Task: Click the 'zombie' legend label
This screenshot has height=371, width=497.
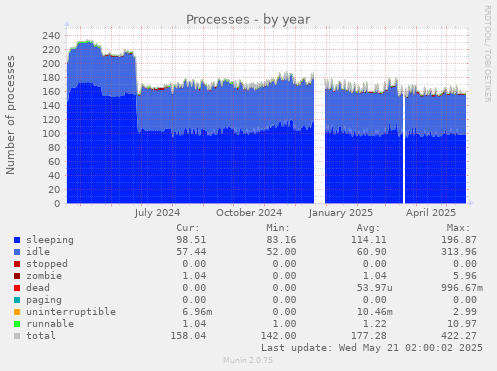Action: 44,276
